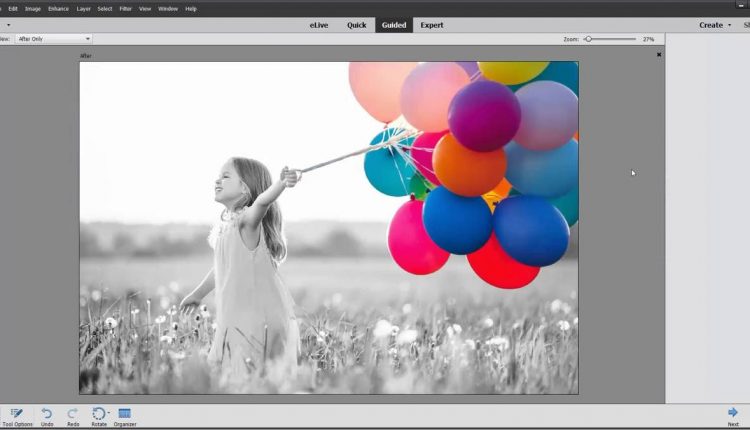Open the Organizer

[125, 413]
